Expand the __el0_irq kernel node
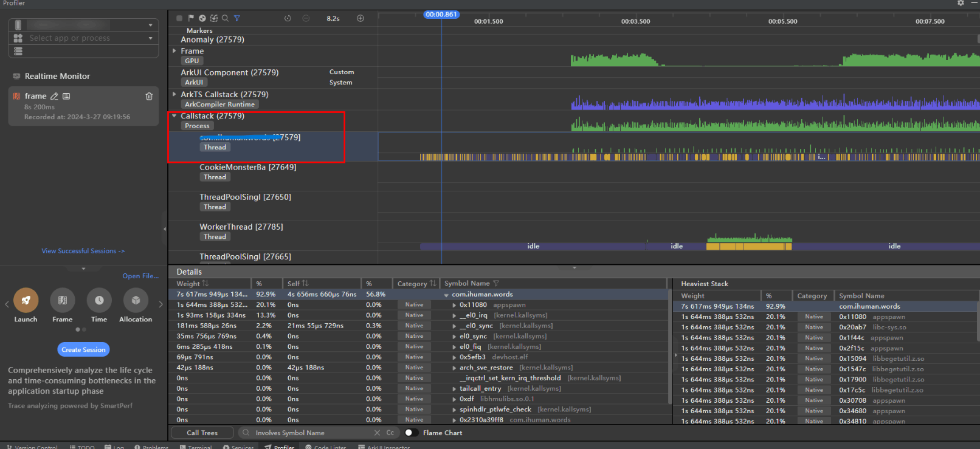This screenshot has height=449, width=980. click(454, 315)
